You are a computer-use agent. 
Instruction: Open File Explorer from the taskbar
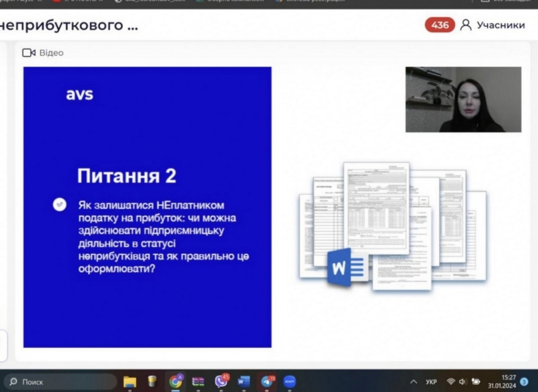pyautogui.click(x=130, y=382)
